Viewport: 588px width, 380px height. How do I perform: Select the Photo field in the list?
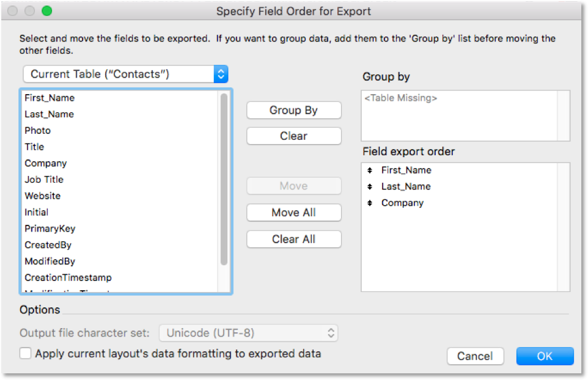[x=37, y=130]
